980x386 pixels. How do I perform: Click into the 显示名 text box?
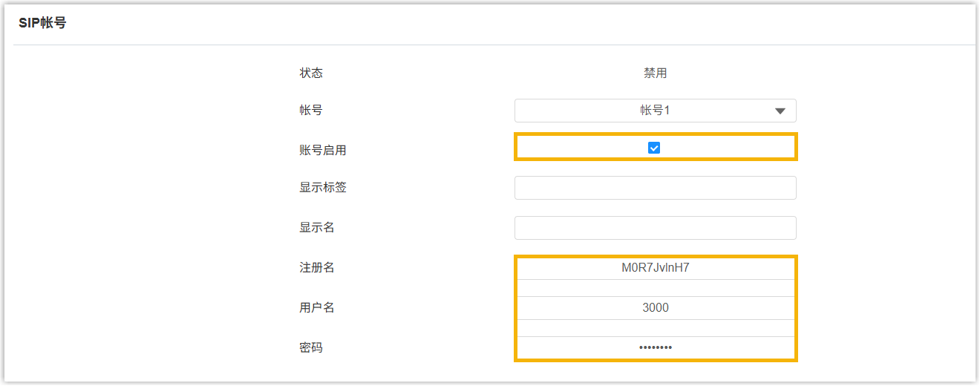click(655, 228)
